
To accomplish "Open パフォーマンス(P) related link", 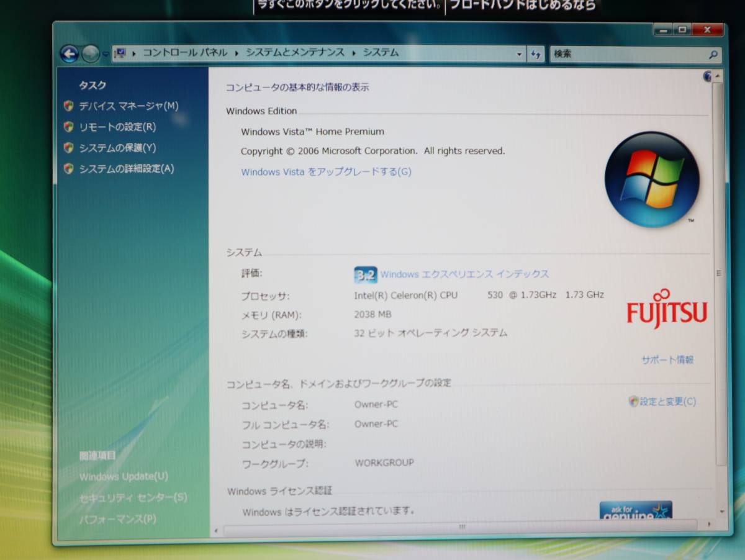I will [x=117, y=519].
